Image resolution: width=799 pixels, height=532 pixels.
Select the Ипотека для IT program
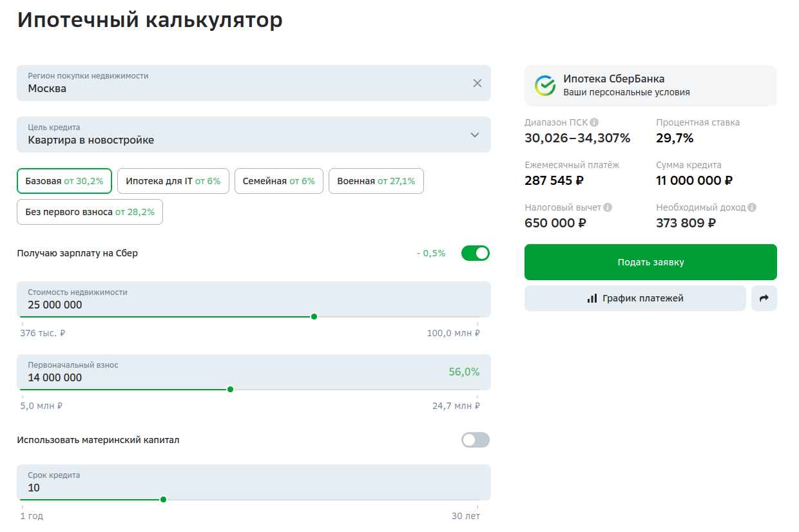[x=173, y=181]
